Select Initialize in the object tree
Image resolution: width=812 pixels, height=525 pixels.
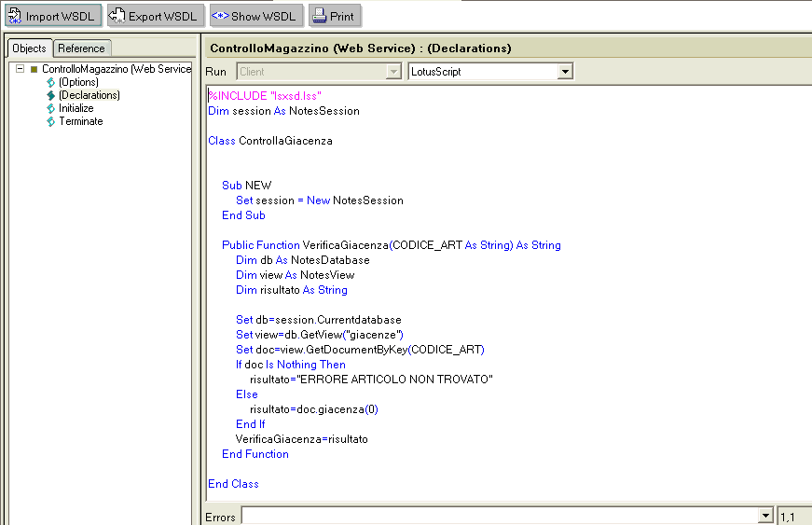click(76, 108)
